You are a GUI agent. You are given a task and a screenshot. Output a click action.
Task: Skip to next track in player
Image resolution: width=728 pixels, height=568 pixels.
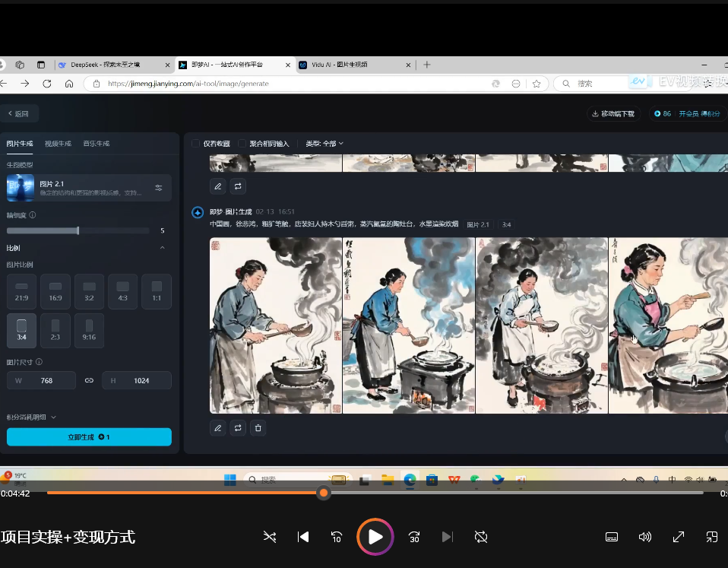pyautogui.click(x=447, y=538)
